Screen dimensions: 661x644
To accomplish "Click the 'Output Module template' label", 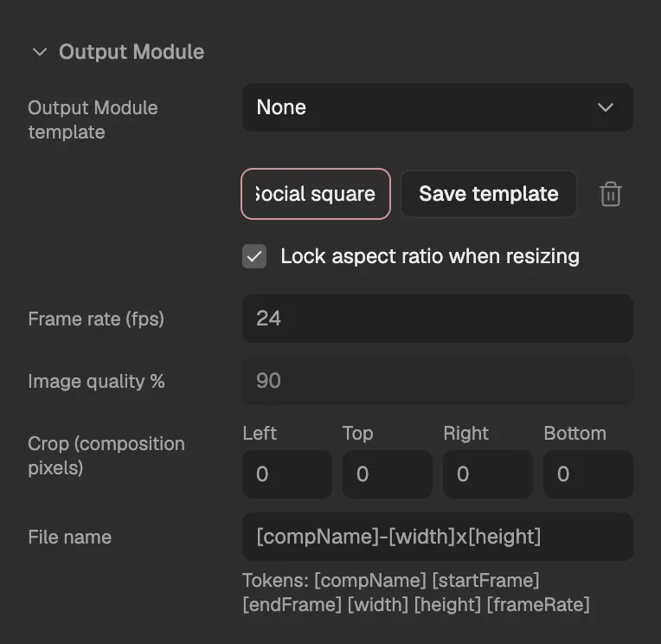I will tap(93, 120).
